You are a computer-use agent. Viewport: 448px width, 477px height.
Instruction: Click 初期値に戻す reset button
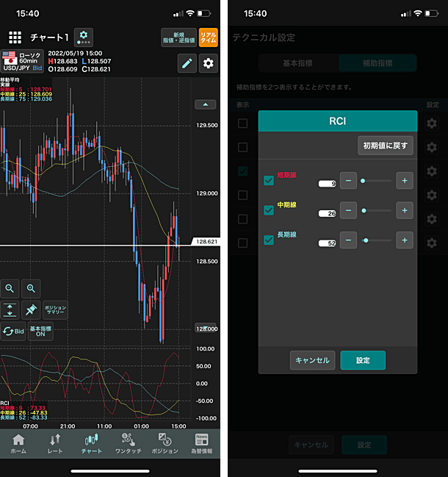pyautogui.click(x=386, y=146)
